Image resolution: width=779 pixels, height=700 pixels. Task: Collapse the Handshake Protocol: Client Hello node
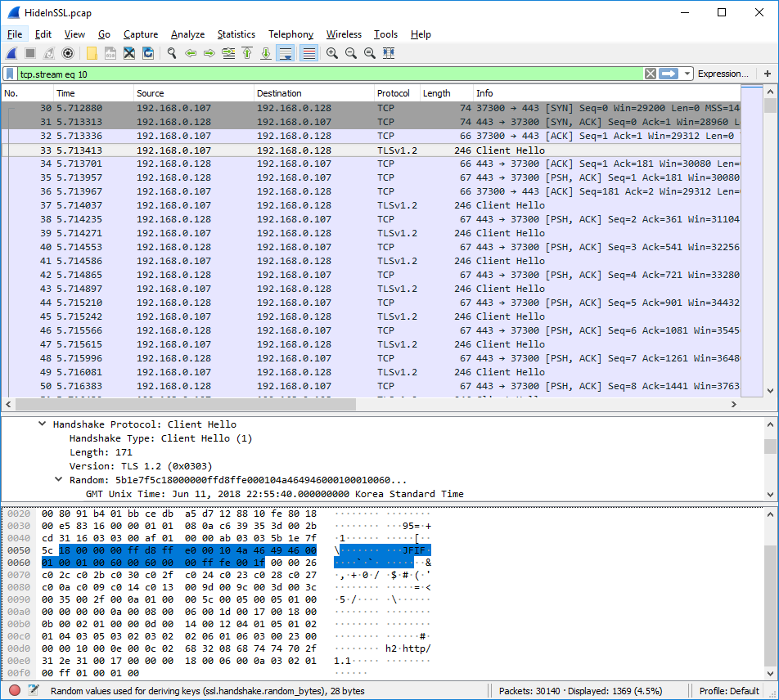(x=42, y=424)
